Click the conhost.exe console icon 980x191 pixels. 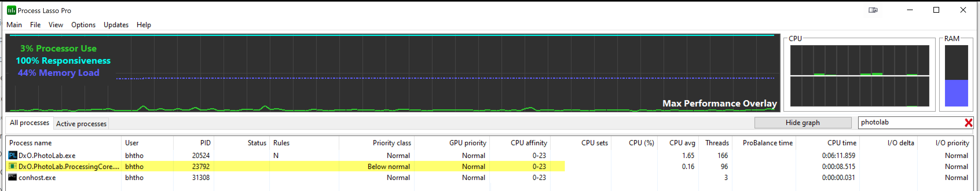[x=12, y=177]
